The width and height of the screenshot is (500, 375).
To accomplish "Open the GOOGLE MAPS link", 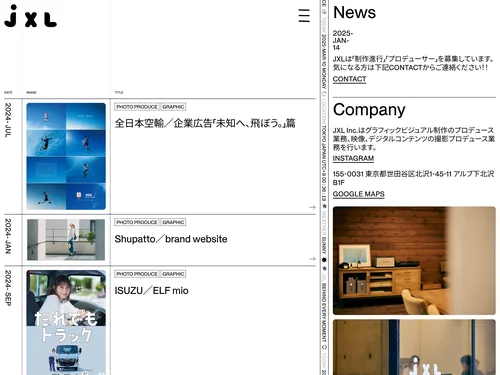I will (x=358, y=194).
